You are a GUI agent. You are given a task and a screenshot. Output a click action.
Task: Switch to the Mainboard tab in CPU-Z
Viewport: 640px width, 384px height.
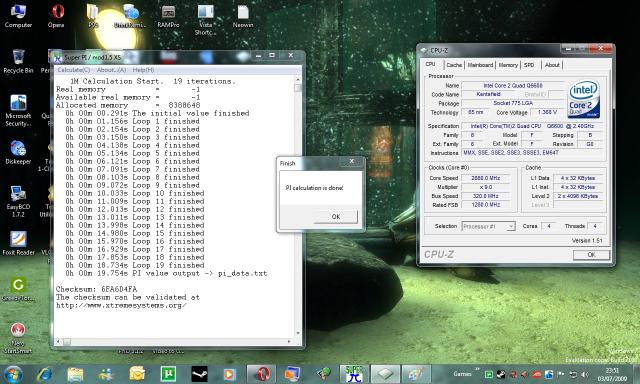[x=480, y=65]
